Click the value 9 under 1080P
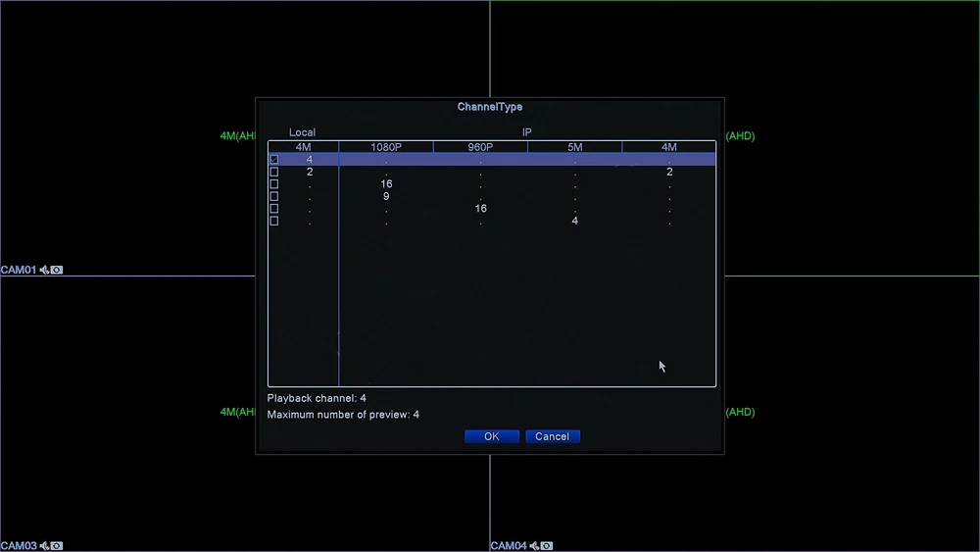The width and height of the screenshot is (980, 552). pos(386,196)
